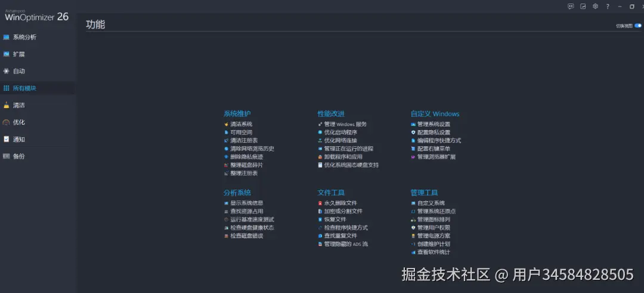Click the icon beside 可用空间
The height and width of the screenshot is (293, 644).
tap(226, 132)
